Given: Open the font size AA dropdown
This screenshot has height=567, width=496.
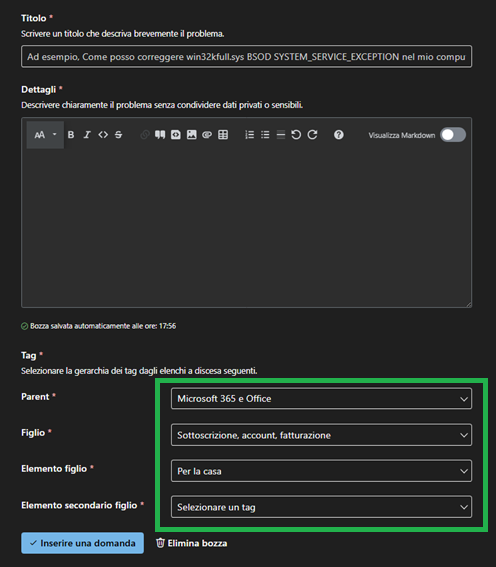Looking at the screenshot, I should tap(45, 135).
